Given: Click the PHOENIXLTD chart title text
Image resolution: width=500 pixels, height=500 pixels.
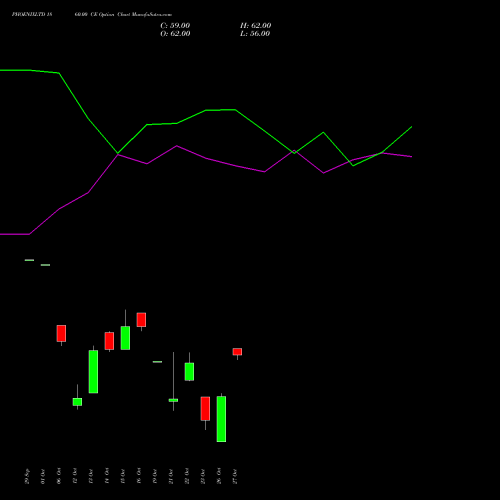Looking at the screenshot, I should [x=92, y=15].
